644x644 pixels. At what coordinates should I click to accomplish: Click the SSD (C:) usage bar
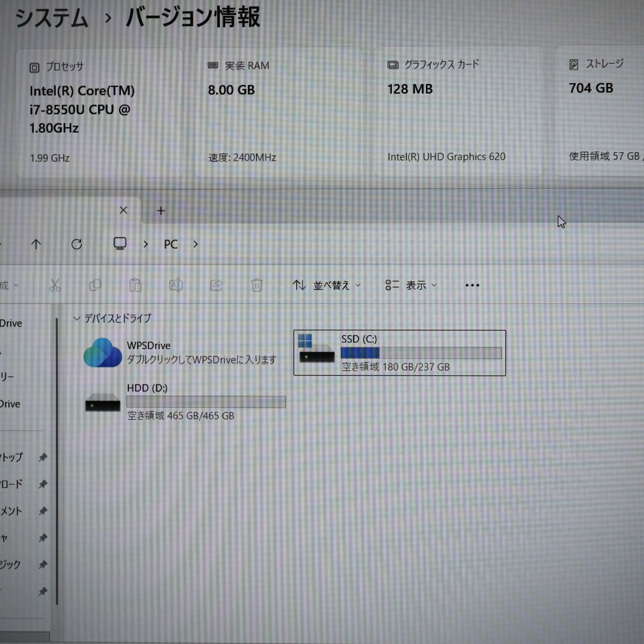tap(421, 353)
